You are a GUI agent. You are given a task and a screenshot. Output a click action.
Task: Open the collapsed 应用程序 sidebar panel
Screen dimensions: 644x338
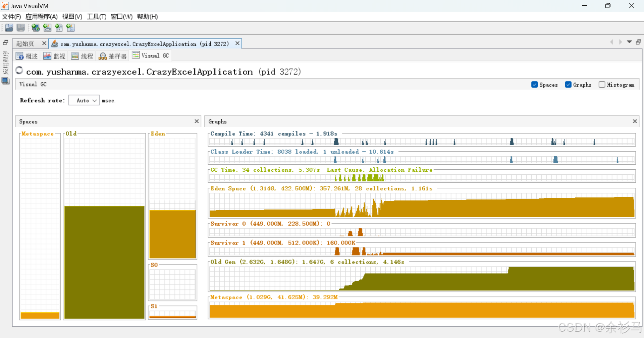pyautogui.click(x=6, y=62)
